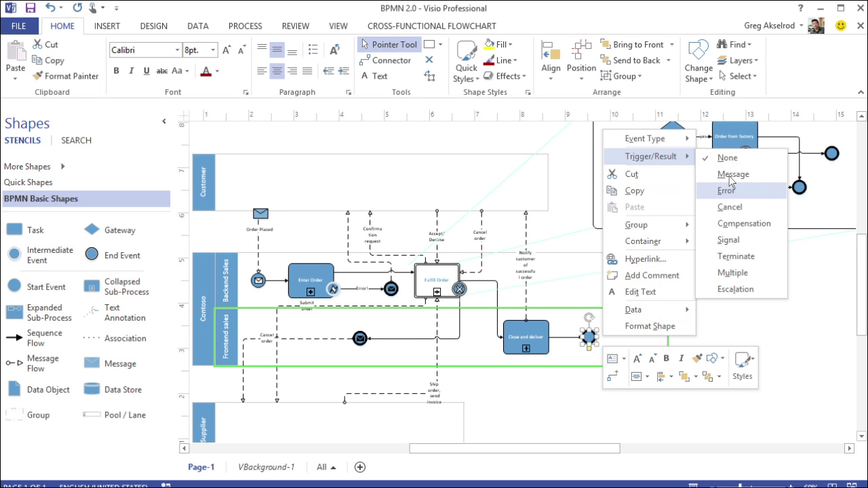868x488 pixels.
Task: Open the SEARCH section in Shapes panel
Action: [75, 140]
